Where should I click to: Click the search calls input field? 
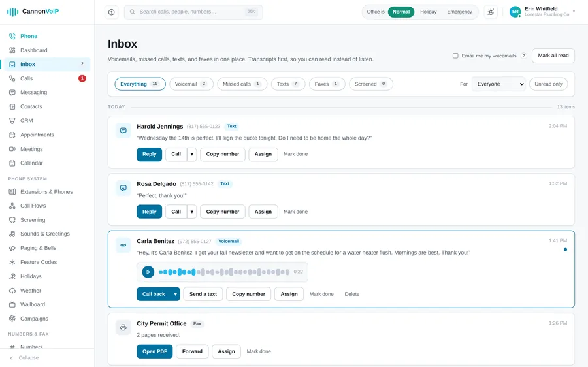point(193,12)
